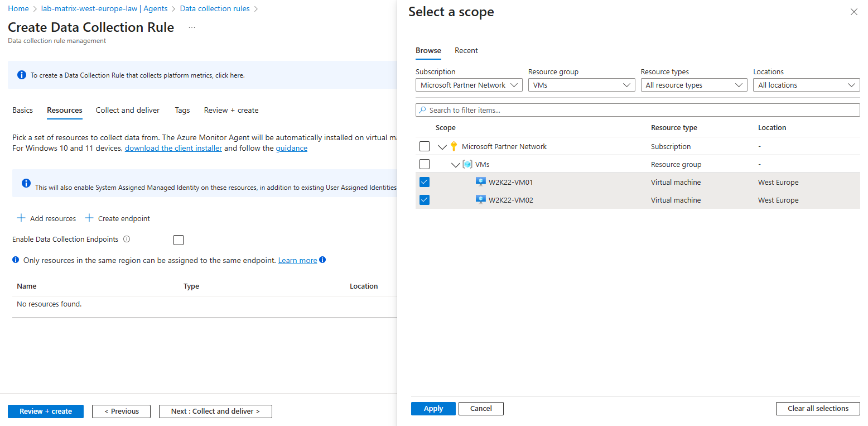Viewport: 868px width, 426px height.
Task: Click the Search to filter items field
Action: tap(638, 110)
